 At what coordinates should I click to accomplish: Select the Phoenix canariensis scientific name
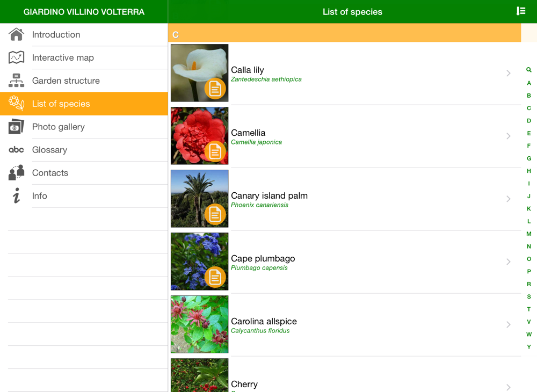click(x=259, y=205)
